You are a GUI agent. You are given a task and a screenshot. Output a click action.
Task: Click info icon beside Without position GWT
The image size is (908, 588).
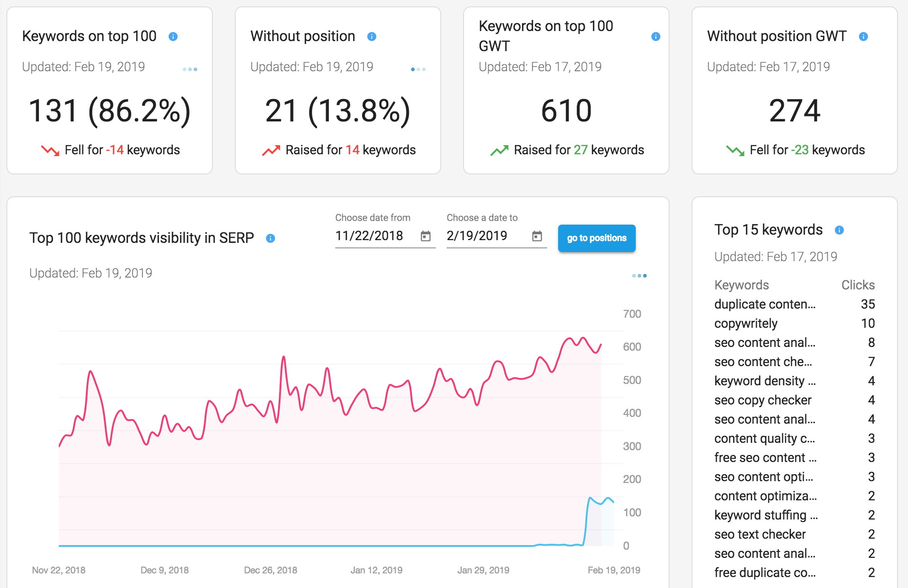click(863, 37)
